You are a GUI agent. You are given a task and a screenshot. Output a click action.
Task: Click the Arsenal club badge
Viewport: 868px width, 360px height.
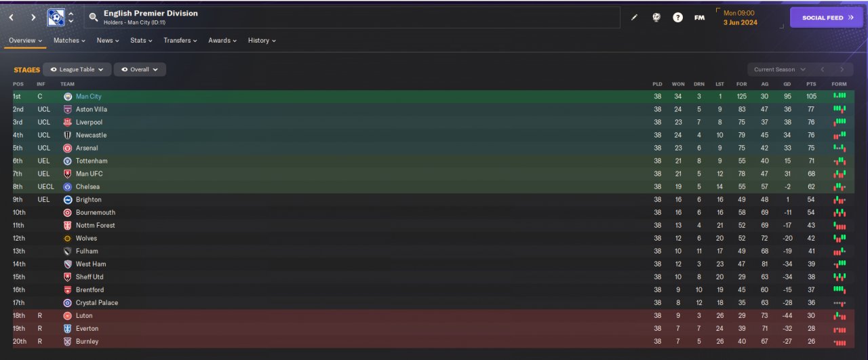(67, 148)
